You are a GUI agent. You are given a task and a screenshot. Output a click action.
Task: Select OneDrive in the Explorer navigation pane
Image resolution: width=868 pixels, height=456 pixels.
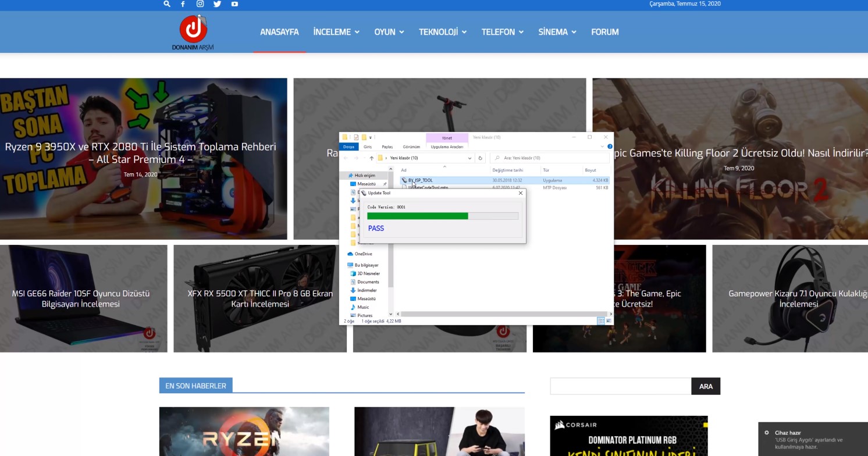coord(363,254)
